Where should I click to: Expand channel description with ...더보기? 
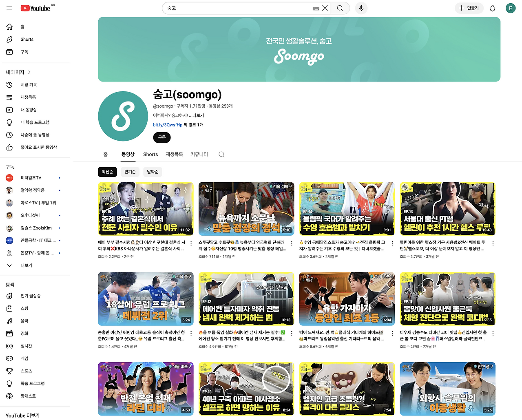coord(196,115)
